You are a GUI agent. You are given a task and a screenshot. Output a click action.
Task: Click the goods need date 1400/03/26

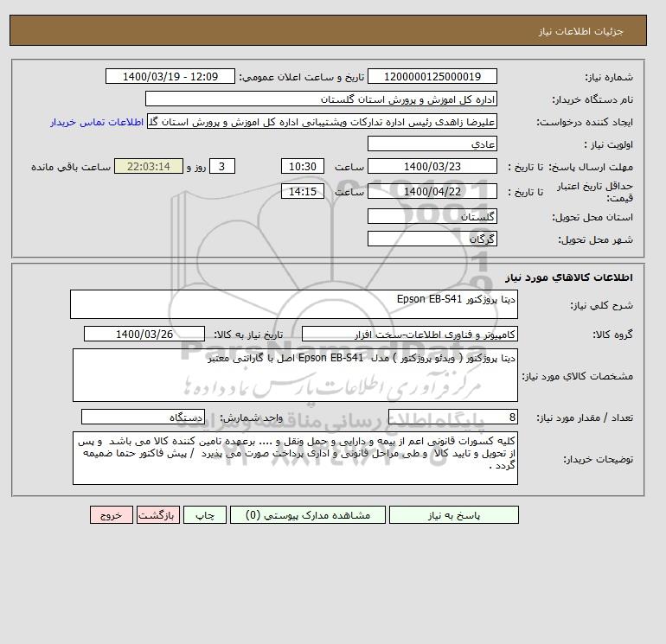144,334
